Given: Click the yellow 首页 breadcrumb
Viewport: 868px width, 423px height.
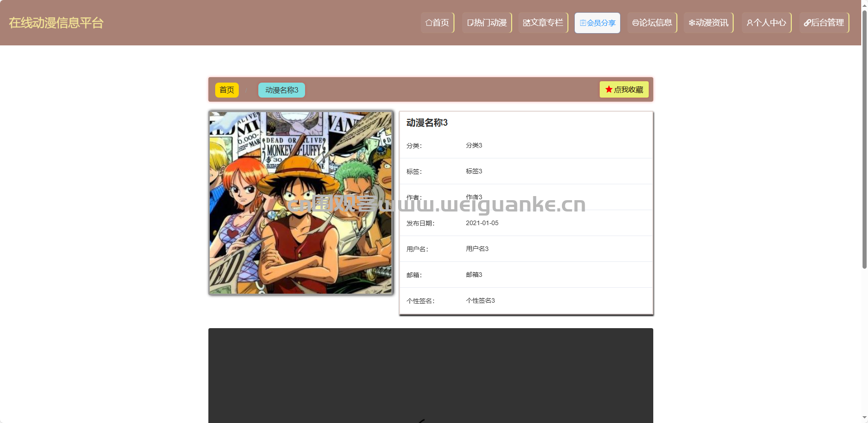Looking at the screenshot, I should [x=227, y=90].
